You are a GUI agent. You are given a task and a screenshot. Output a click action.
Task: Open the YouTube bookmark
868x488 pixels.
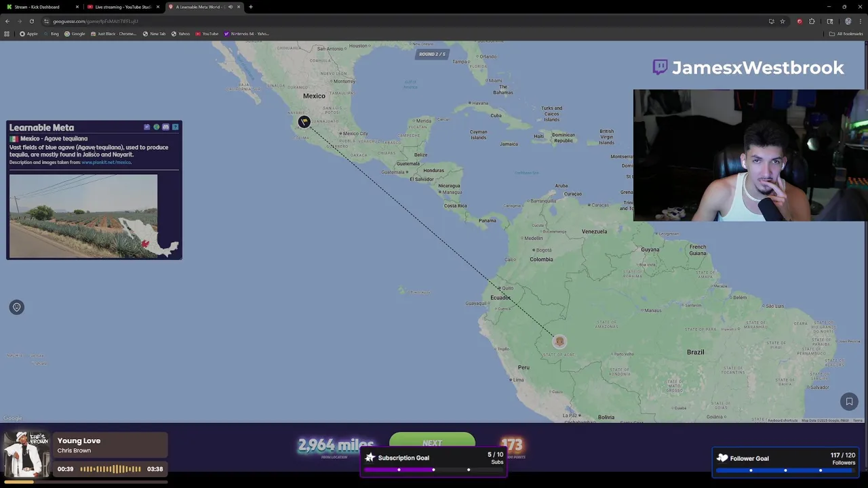pyautogui.click(x=207, y=34)
